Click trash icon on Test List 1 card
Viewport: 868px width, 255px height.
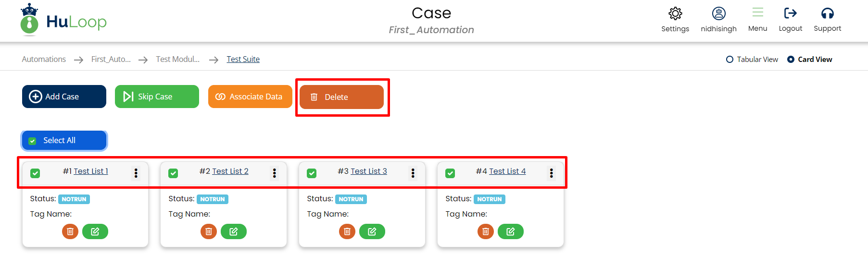pos(70,231)
